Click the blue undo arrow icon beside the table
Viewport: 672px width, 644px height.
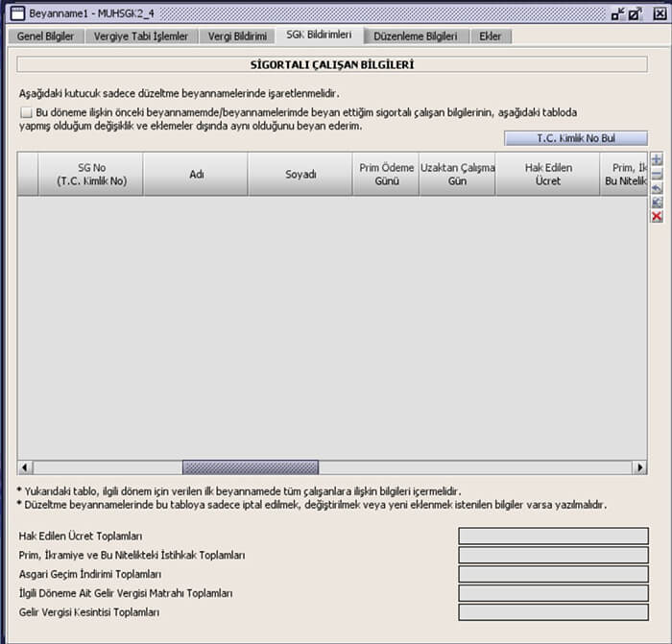[x=657, y=188]
